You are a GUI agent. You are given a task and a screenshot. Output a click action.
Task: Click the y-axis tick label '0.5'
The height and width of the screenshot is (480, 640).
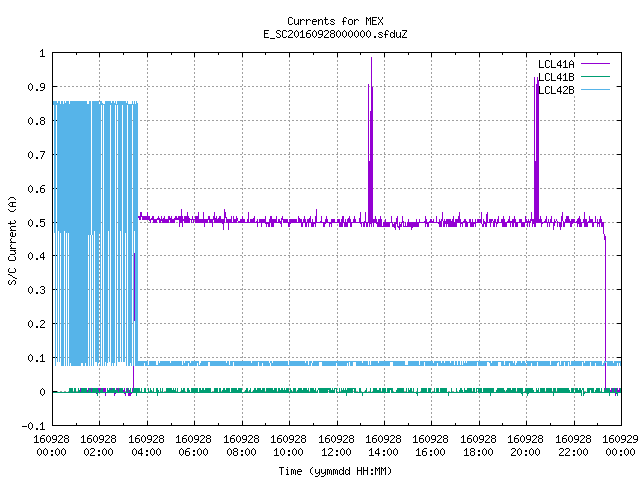click(36, 223)
